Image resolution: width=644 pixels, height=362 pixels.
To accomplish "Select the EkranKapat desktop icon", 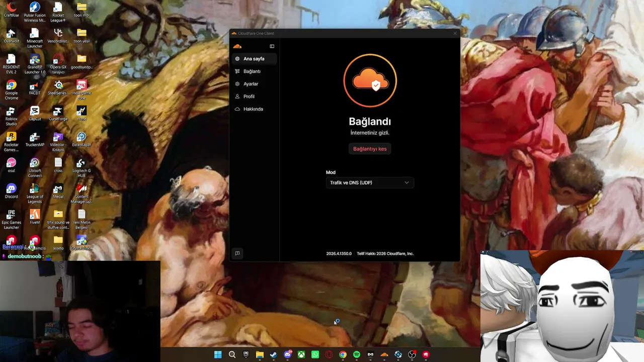I will pyautogui.click(x=82, y=140).
